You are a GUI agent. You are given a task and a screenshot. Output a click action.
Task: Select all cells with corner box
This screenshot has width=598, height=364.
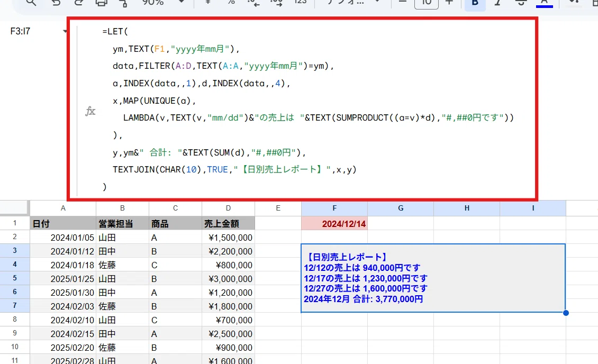[14, 208]
